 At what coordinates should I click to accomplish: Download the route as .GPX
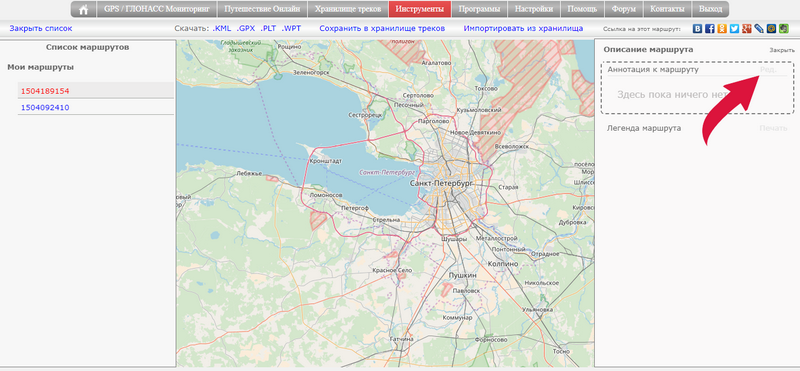[246, 29]
